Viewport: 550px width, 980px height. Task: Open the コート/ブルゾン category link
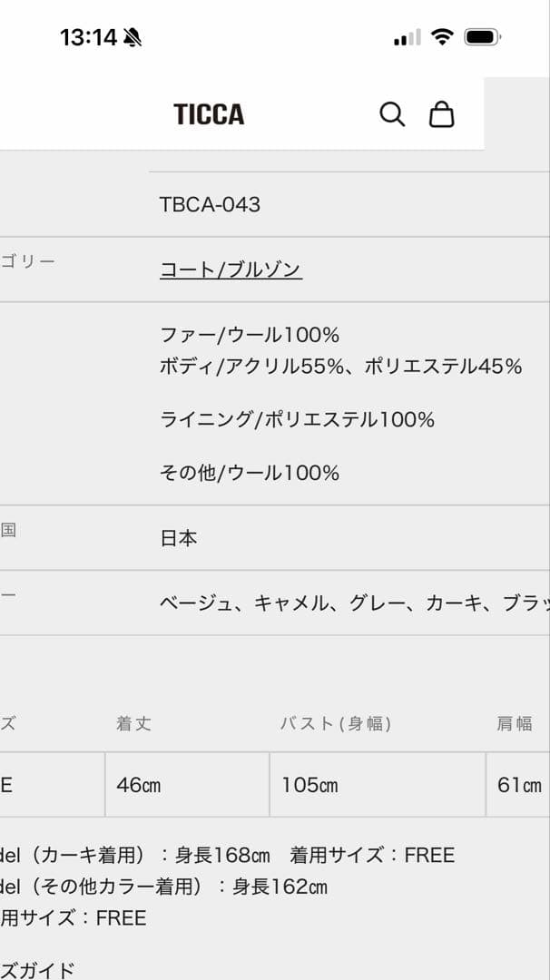coord(232,269)
